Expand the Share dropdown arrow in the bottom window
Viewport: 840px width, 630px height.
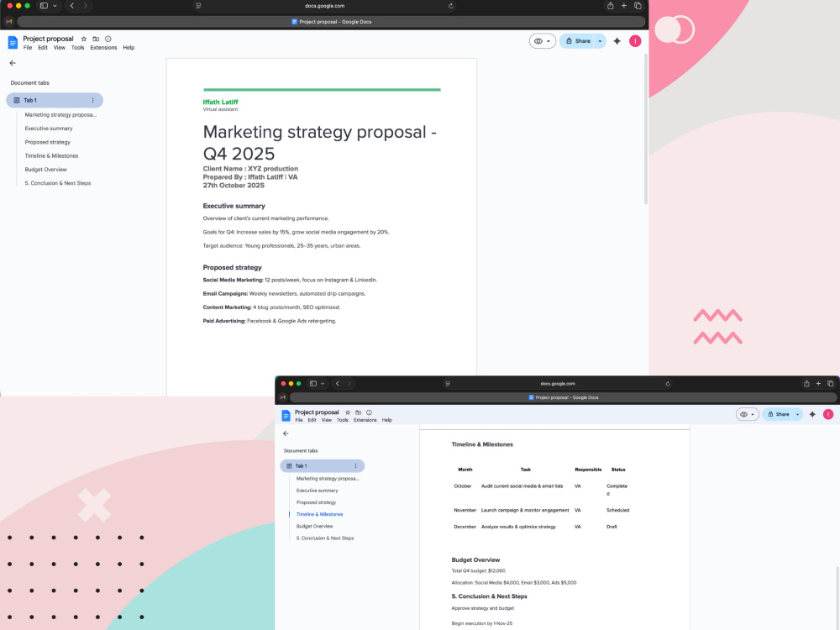(798, 414)
